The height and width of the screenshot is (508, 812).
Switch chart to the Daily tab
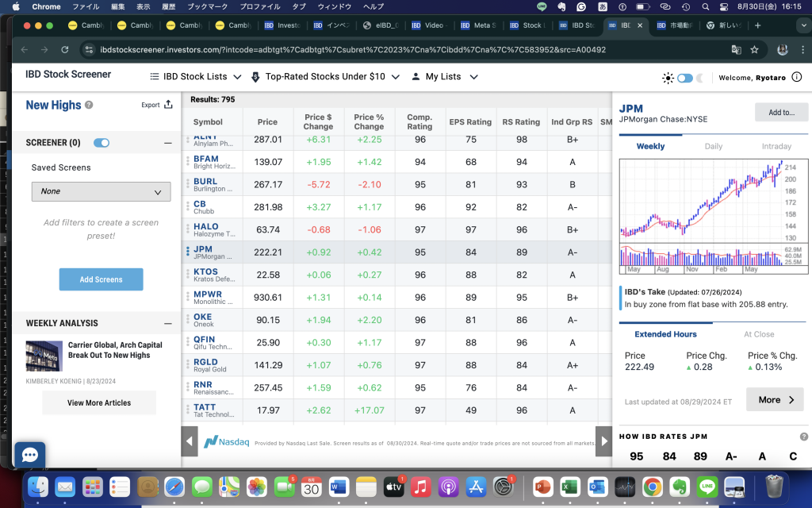pos(713,146)
